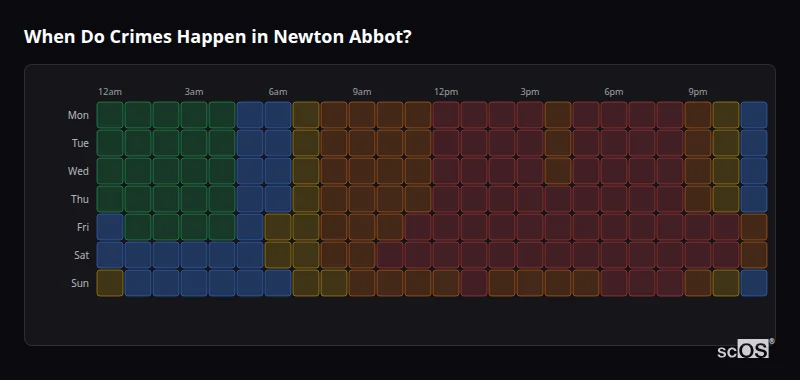Click the 'When Do Crimes Happen in Newton Abbot?' heading
Screen dimensions: 800x380
coord(217,37)
